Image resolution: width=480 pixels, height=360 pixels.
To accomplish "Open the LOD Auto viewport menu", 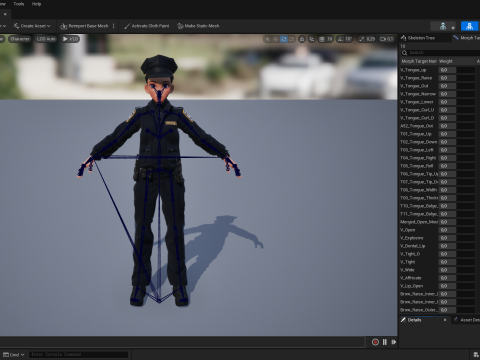I will (46, 39).
